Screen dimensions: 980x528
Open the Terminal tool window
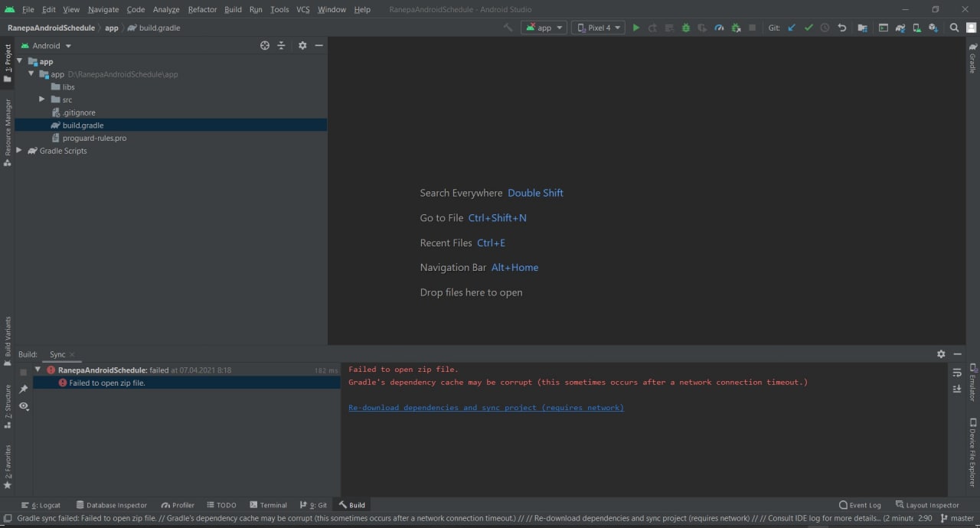[x=268, y=505]
